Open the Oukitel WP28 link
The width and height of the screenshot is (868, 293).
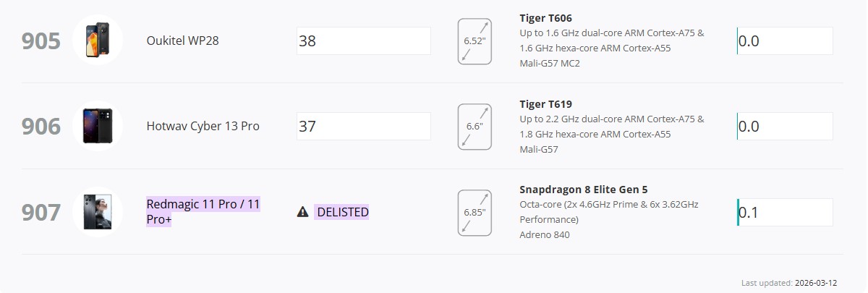tap(182, 41)
